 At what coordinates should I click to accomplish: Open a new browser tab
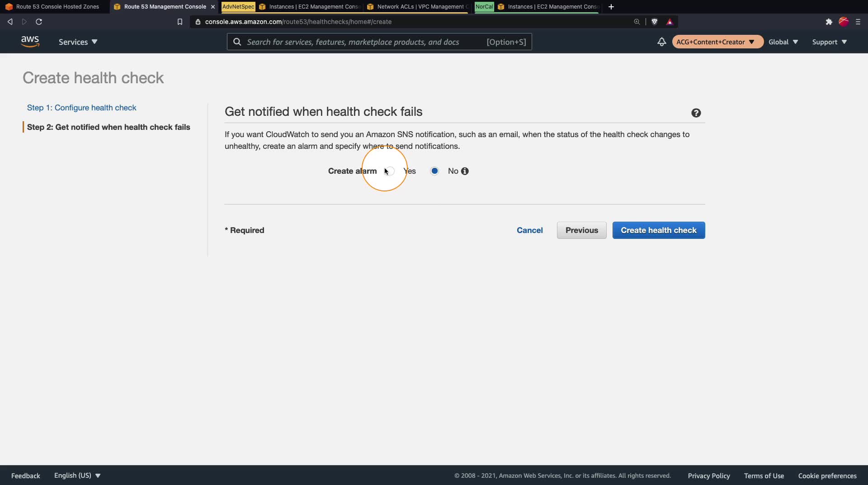(x=611, y=7)
